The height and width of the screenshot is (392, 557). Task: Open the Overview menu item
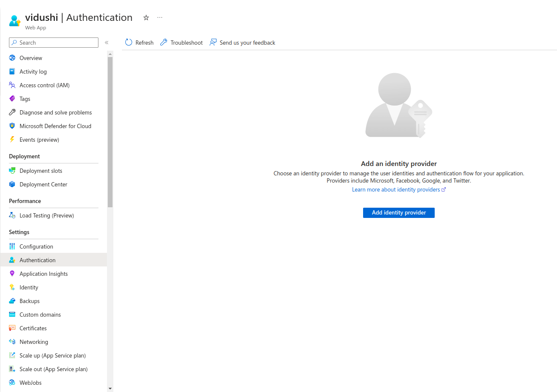[31, 58]
